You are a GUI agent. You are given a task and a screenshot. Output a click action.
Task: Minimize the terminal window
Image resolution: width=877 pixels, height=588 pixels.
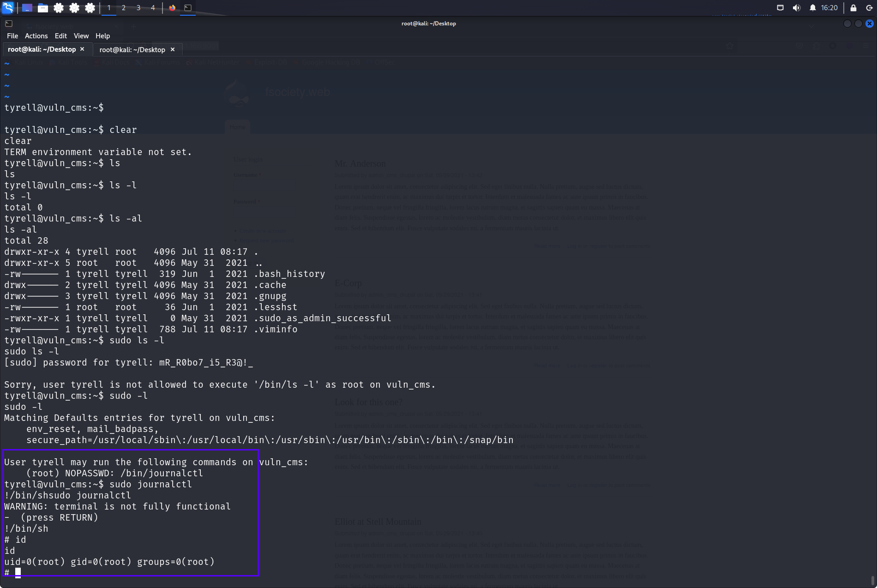847,24
